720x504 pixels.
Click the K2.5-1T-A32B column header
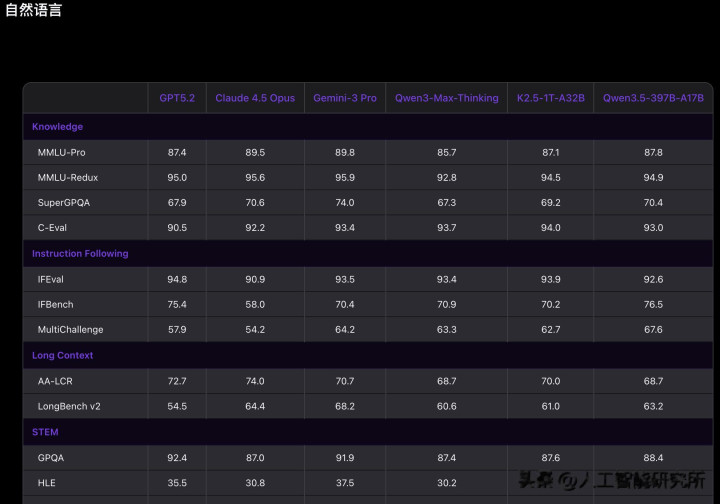[x=550, y=98]
